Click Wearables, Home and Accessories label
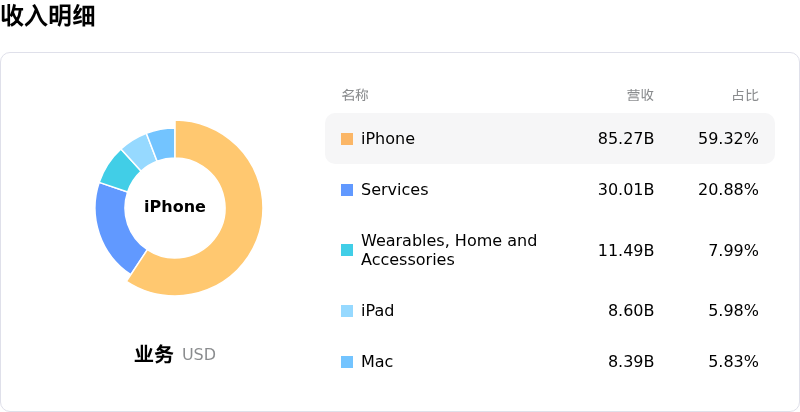Viewport: 800px width, 412px height. tap(448, 250)
